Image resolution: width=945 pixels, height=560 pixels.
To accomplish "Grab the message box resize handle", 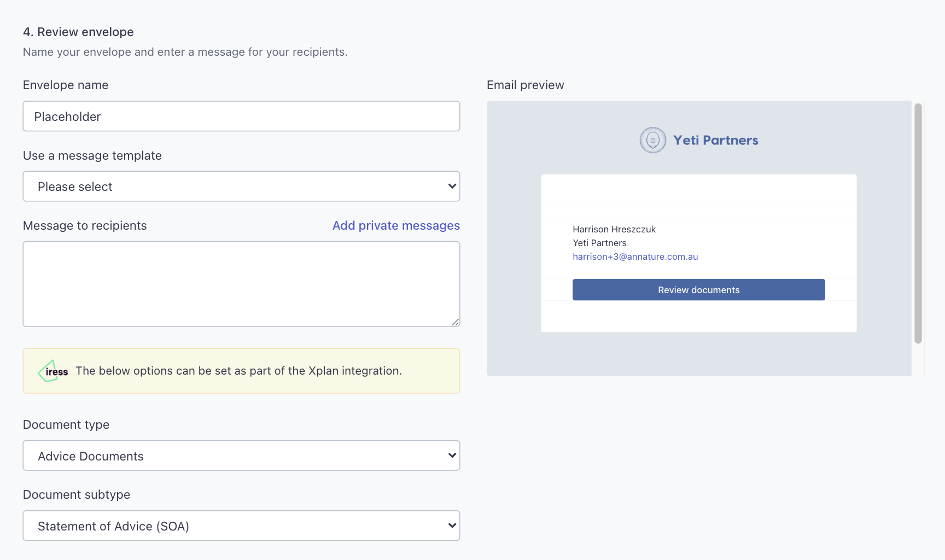I will 455,322.
